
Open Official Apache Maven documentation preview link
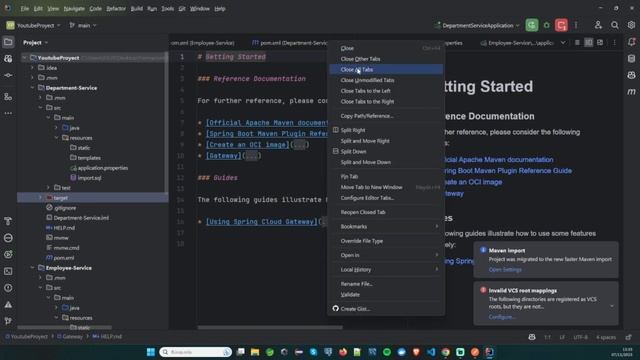(499, 160)
